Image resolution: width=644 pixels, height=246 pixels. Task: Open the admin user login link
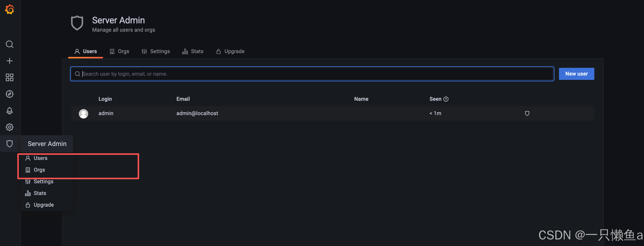coord(106,113)
